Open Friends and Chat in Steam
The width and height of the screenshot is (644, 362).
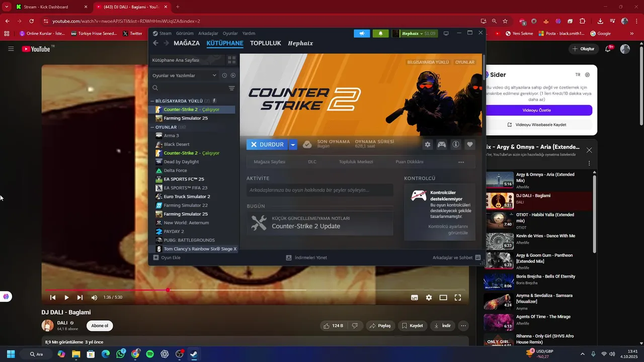[456, 257]
